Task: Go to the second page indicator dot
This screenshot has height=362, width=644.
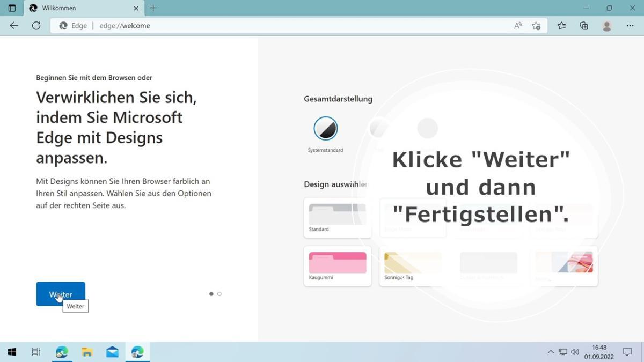Action: point(219,294)
